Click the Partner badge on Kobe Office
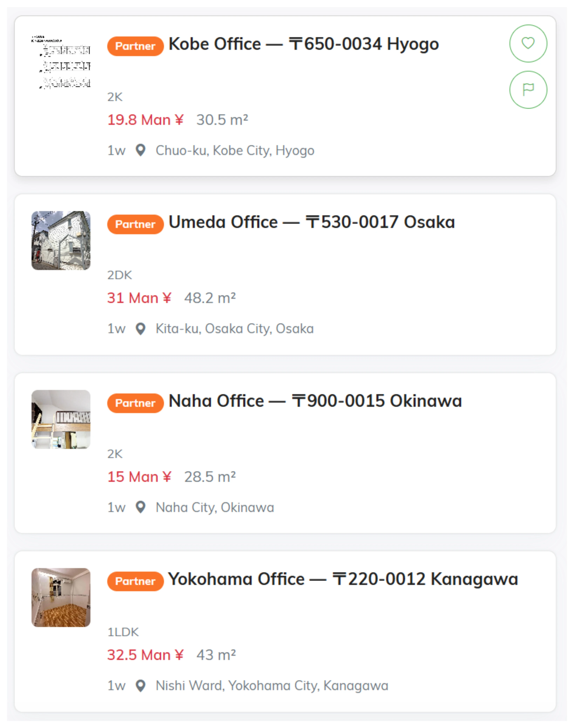The height and width of the screenshot is (728, 574). coord(135,46)
